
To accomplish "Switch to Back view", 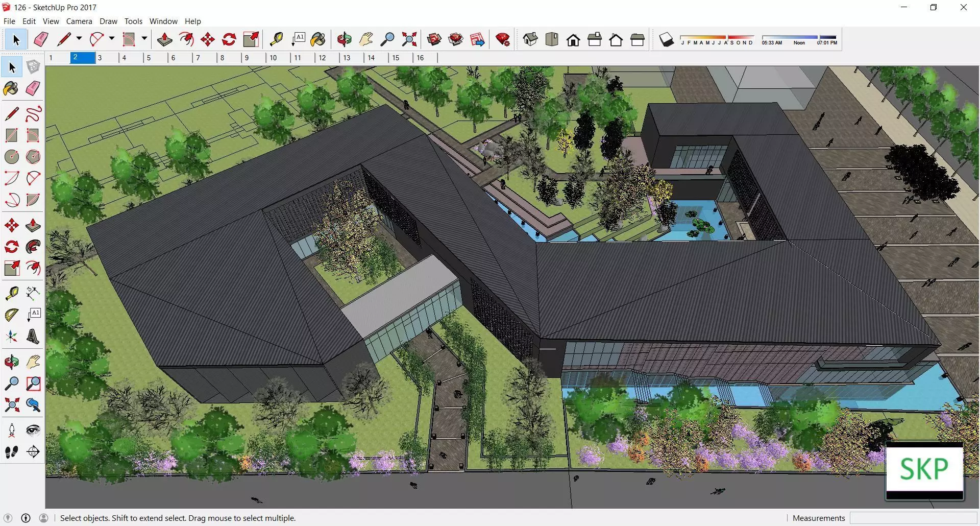I will [x=616, y=39].
